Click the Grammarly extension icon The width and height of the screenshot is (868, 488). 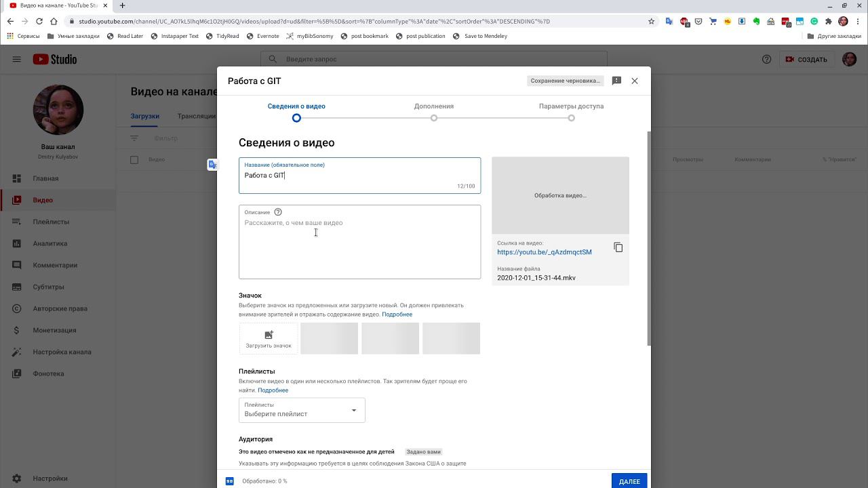pos(814,21)
